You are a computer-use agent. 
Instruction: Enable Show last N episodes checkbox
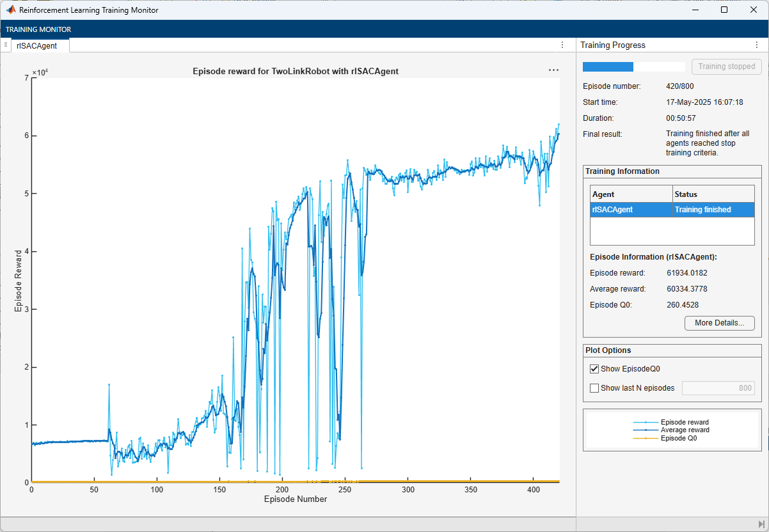(594, 388)
